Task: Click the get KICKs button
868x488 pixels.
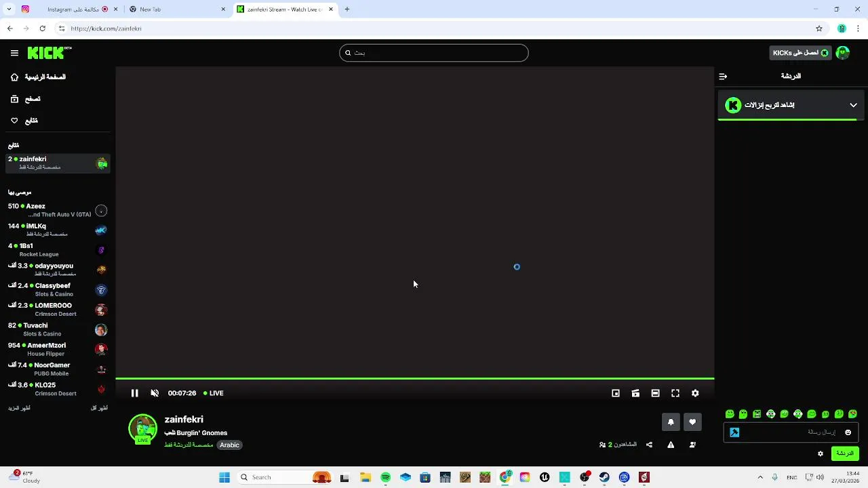Action: coord(800,53)
